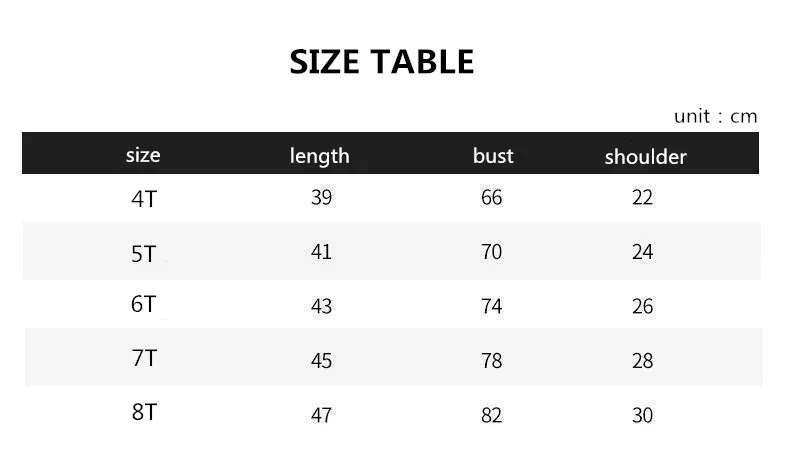Click the 'unit : cm' label
This screenshot has width=790, height=452.
tap(715, 116)
